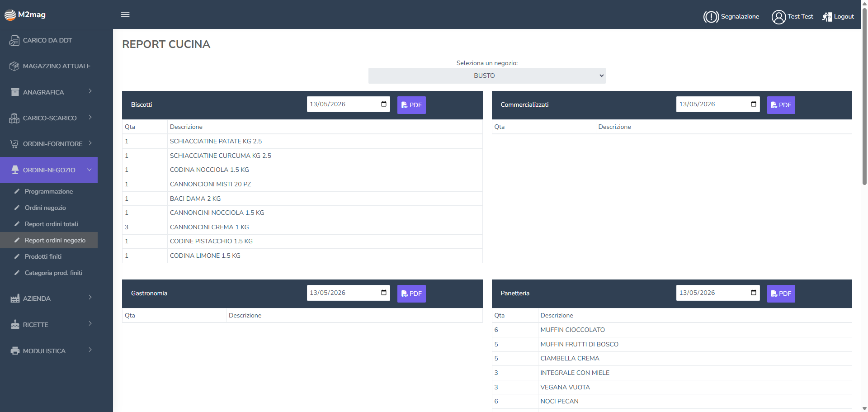Click pencil icon next to Prodotti finiti
Viewport: 868px width, 412px height.
[17, 256]
